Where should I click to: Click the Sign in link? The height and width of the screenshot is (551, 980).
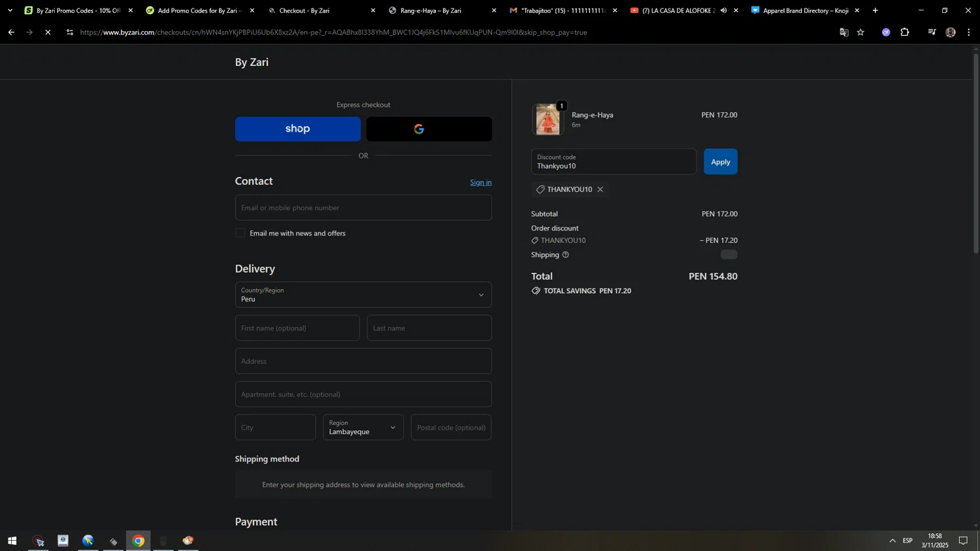click(481, 182)
